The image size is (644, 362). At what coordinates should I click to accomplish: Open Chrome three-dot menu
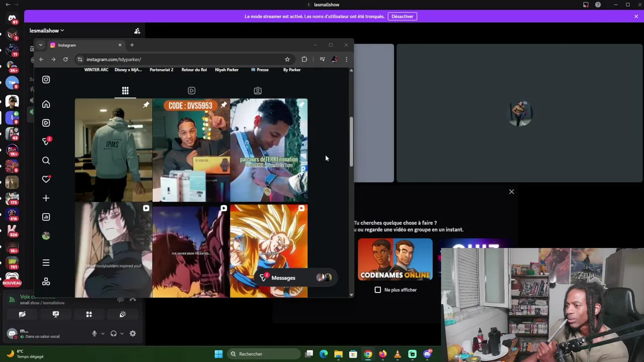click(346, 59)
